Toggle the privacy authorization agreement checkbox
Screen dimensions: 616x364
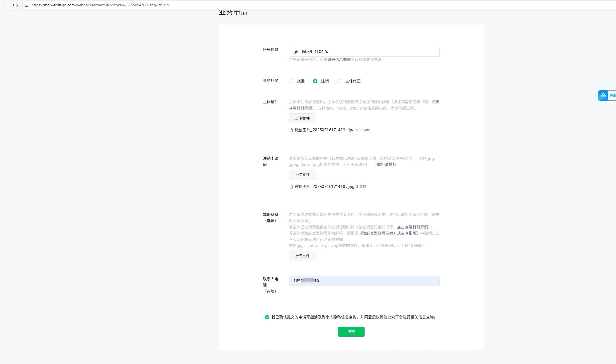tap(267, 317)
